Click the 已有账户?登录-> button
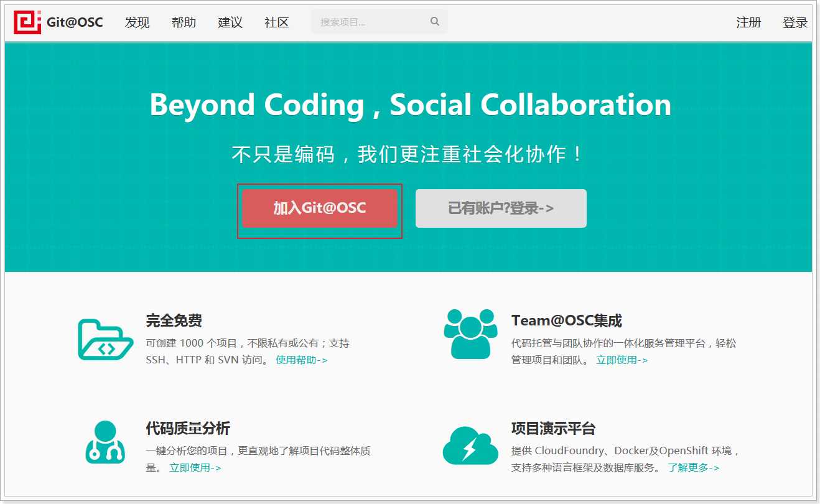 coord(501,208)
